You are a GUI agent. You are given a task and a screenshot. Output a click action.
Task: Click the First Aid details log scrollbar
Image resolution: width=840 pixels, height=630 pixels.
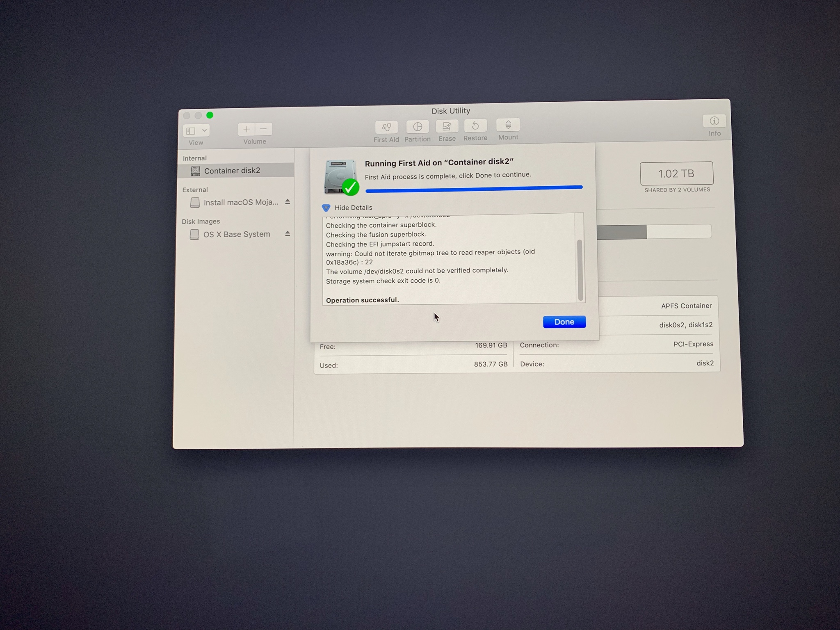coord(580,269)
